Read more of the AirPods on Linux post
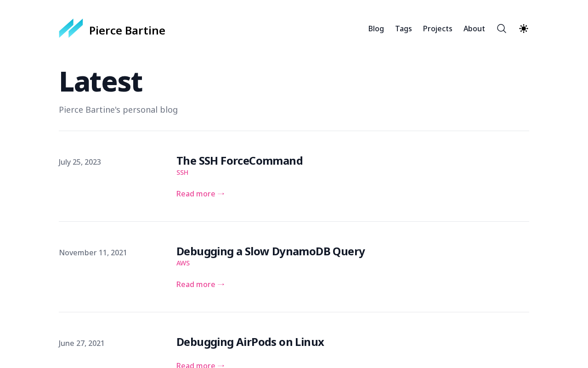Image resolution: width=588 pixels, height=368 pixels. (201, 365)
